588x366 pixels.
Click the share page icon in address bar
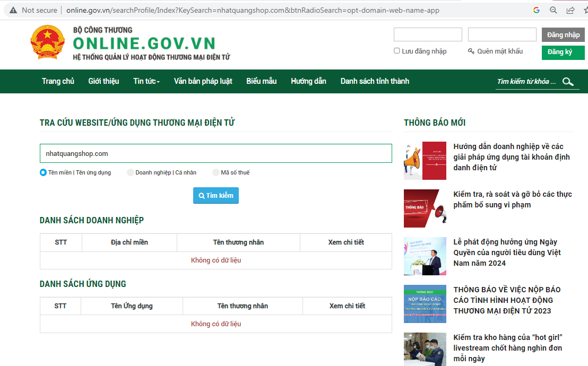click(570, 10)
